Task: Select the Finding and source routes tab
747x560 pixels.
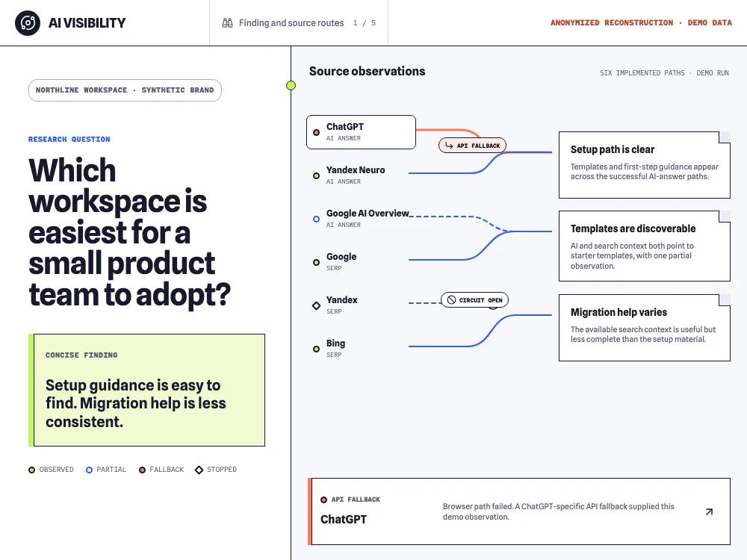Action: tap(299, 23)
